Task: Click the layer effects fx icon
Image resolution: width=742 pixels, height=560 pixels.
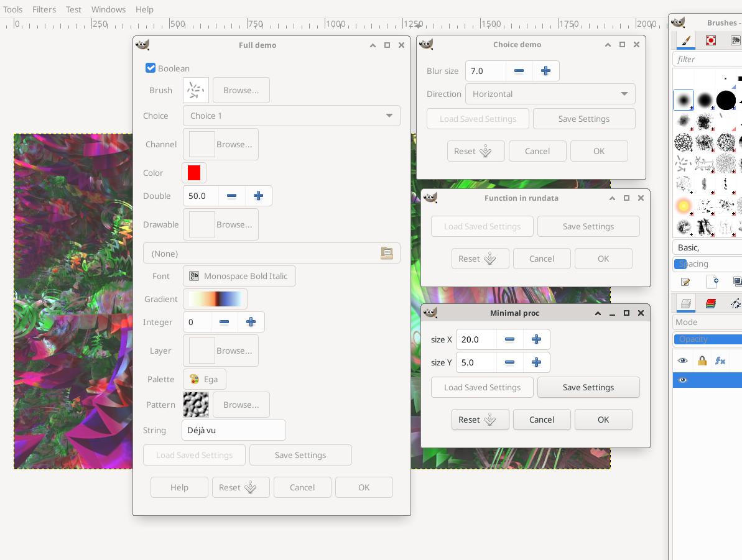Action: coord(720,361)
